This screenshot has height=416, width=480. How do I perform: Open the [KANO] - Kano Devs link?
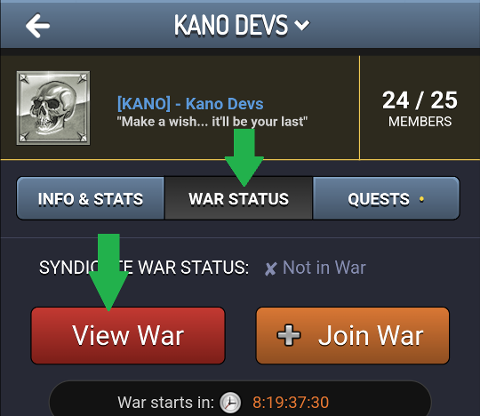[x=190, y=104]
